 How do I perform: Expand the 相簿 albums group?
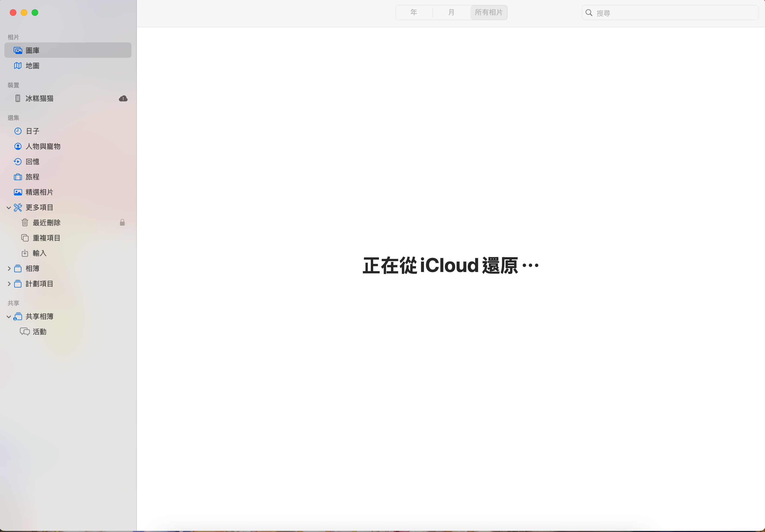9,268
